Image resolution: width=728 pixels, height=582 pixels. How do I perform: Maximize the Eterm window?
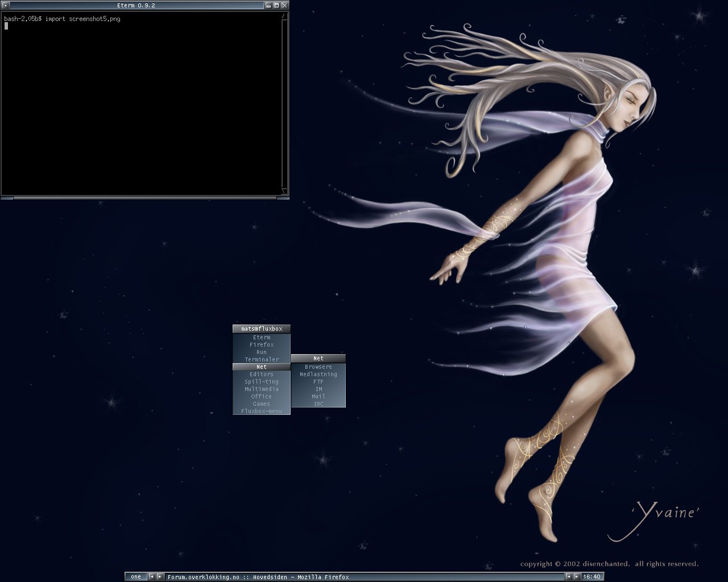click(276, 5)
